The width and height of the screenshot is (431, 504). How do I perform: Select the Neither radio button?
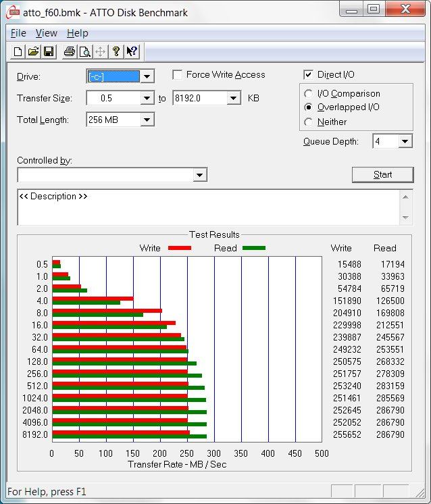308,122
